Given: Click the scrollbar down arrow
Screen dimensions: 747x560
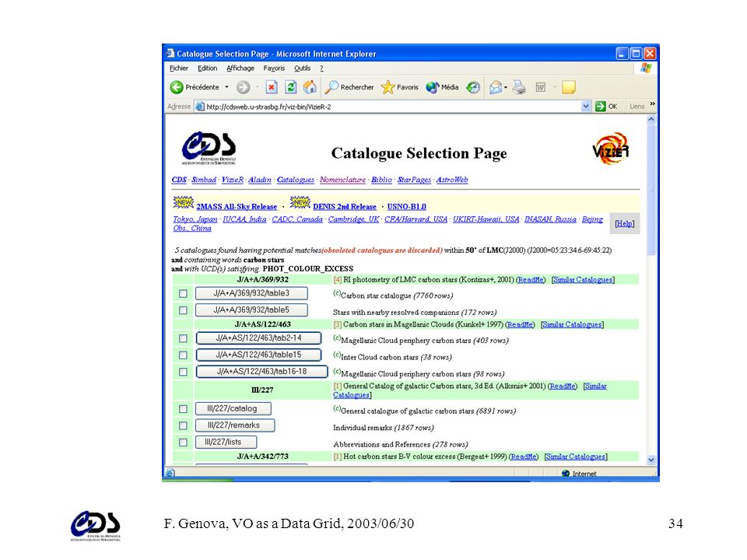Looking at the screenshot, I should coord(651,460).
